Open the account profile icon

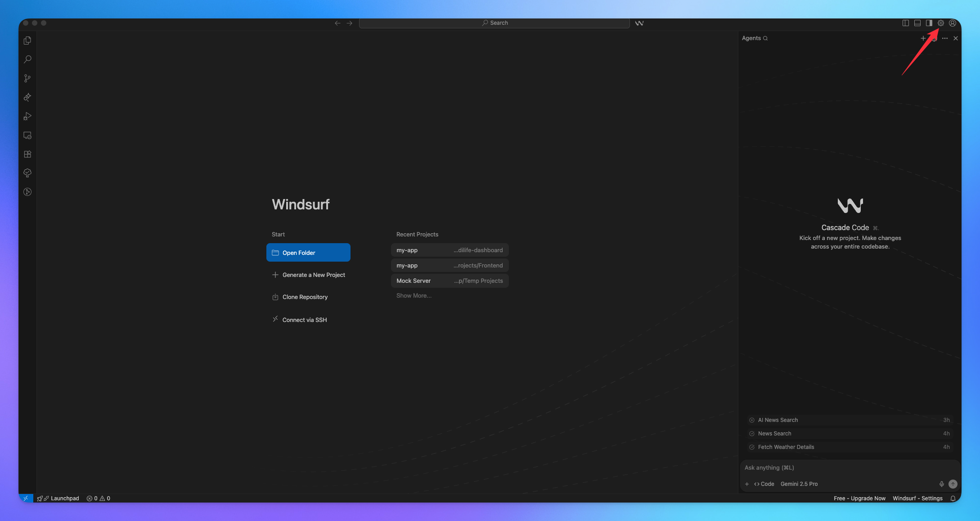click(x=953, y=23)
